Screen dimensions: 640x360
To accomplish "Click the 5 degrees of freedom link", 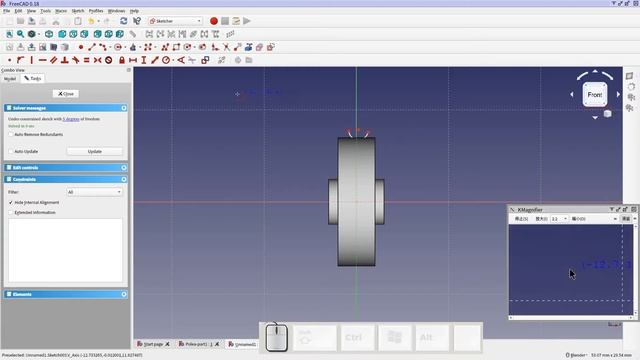I will click(x=71, y=119).
